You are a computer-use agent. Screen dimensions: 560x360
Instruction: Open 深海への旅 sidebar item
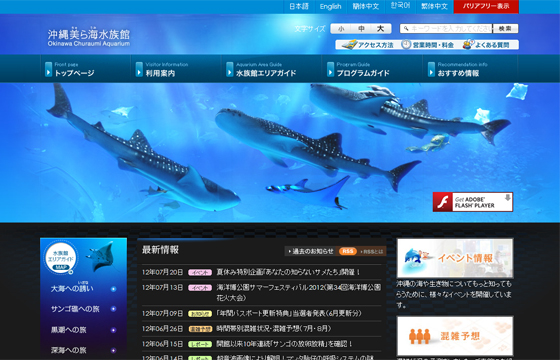[69, 350]
